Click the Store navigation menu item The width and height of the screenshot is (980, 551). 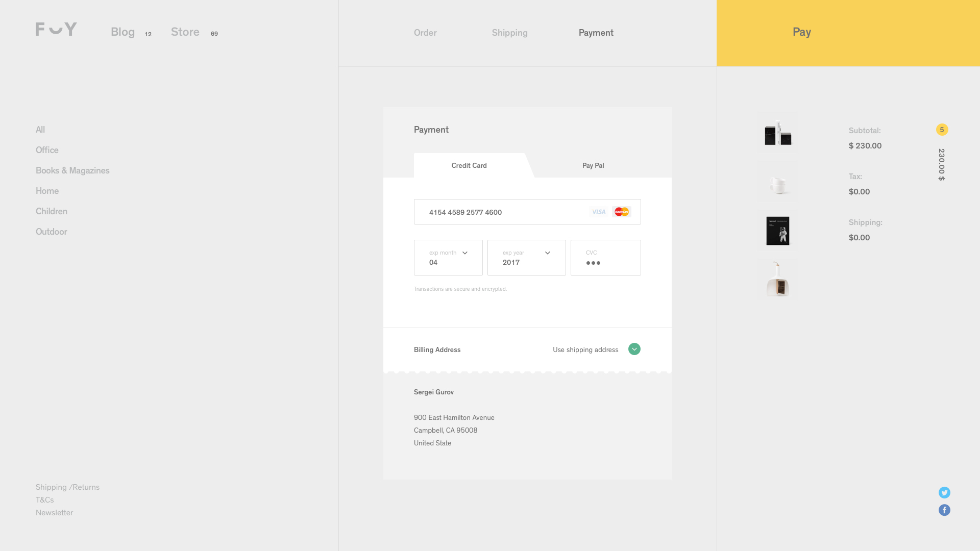[185, 32]
